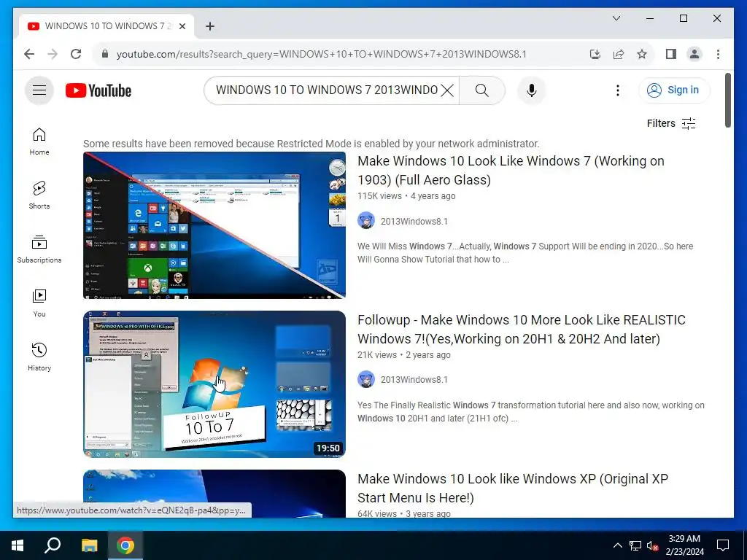747x560 pixels.
Task: Click the address bar URL
Action: pyautogui.click(x=321, y=54)
